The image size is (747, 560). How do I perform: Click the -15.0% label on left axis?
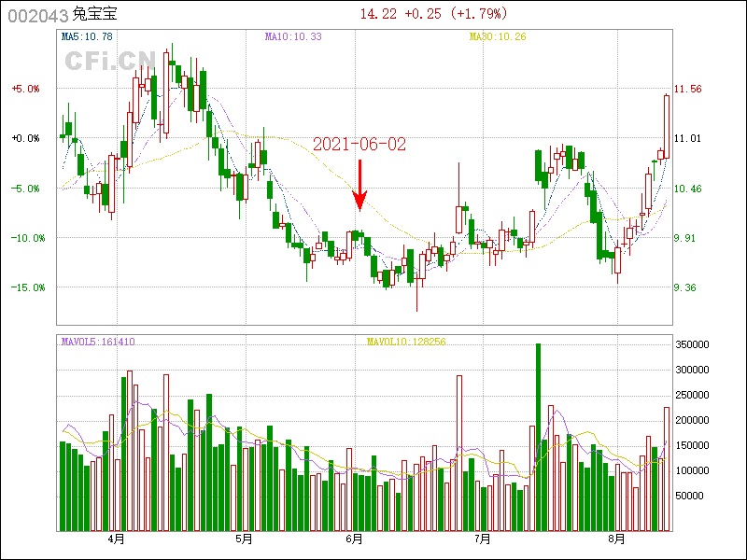coord(28,287)
